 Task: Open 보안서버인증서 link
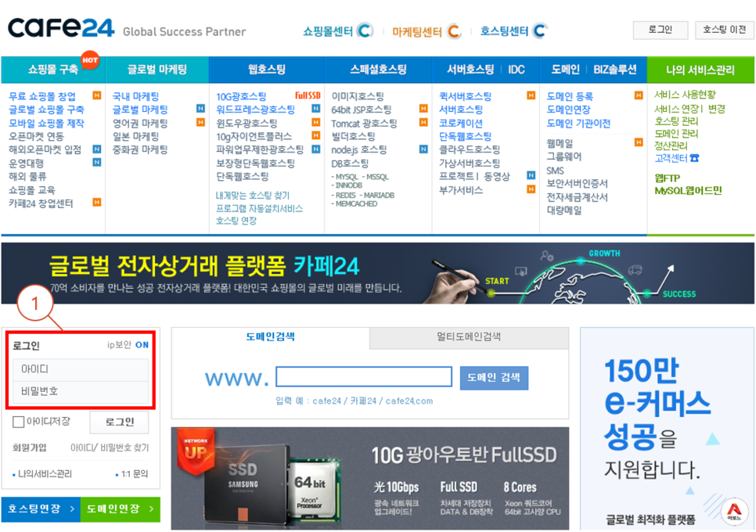pyautogui.click(x=577, y=184)
